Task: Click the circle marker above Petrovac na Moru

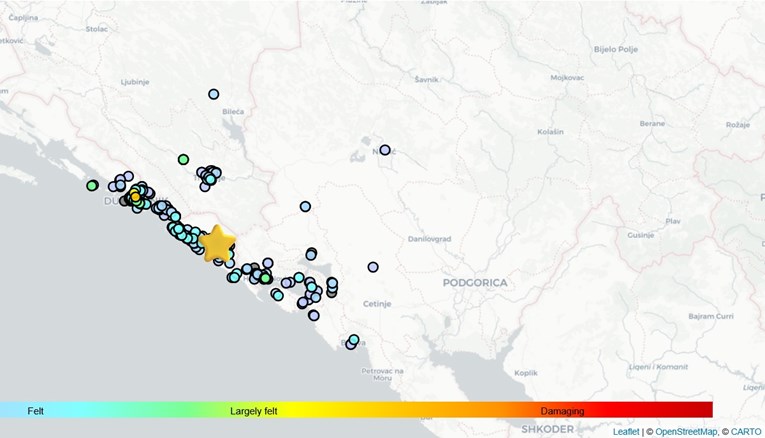Action: pos(353,340)
